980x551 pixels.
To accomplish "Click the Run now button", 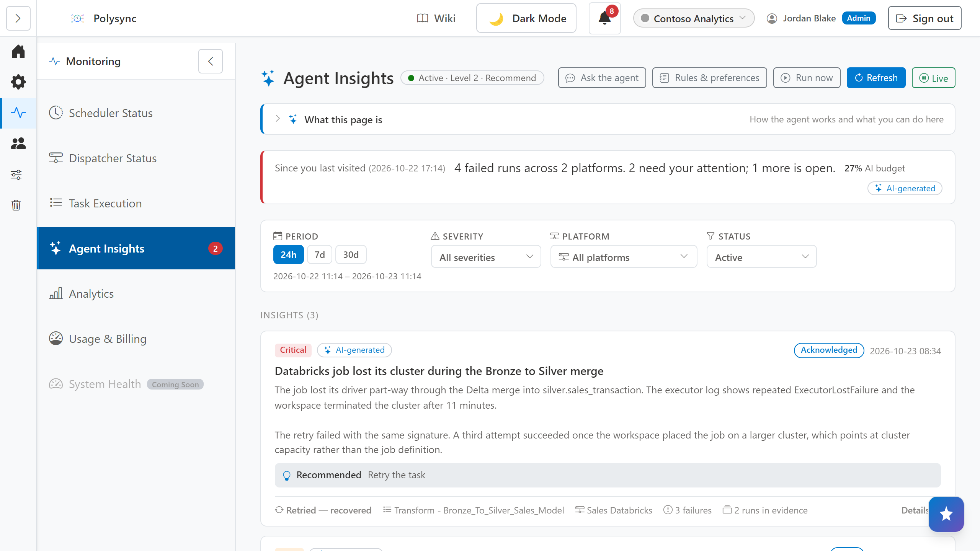I will point(807,78).
